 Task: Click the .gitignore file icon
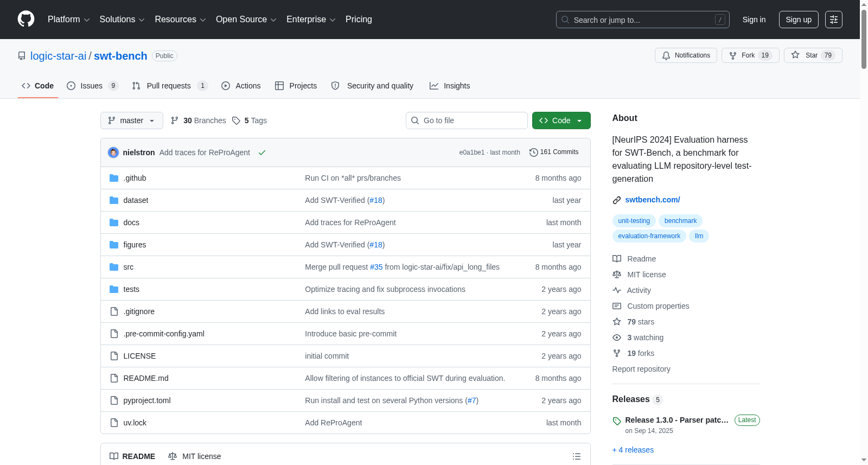click(114, 311)
